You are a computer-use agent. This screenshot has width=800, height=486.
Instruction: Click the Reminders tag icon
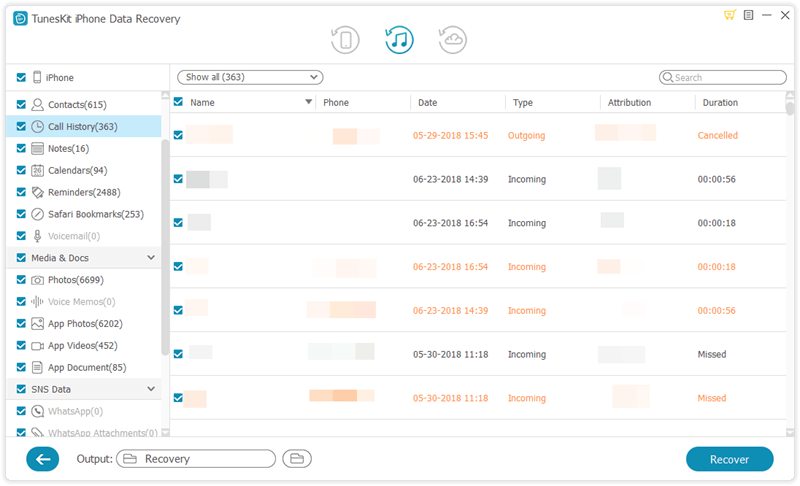pyautogui.click(x=37, y=192)
